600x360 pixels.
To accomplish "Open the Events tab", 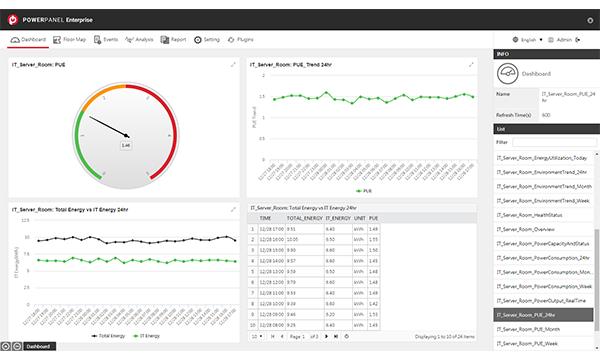I will [x=106, y=39].
